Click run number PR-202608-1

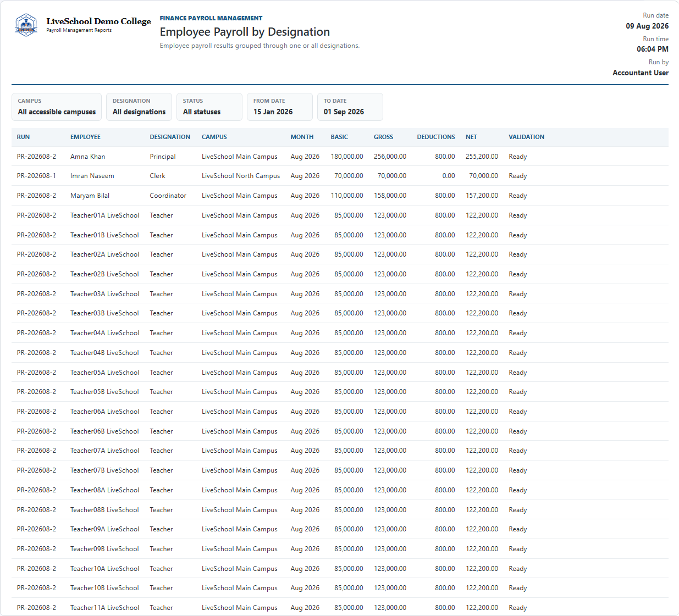click(36, 176)
